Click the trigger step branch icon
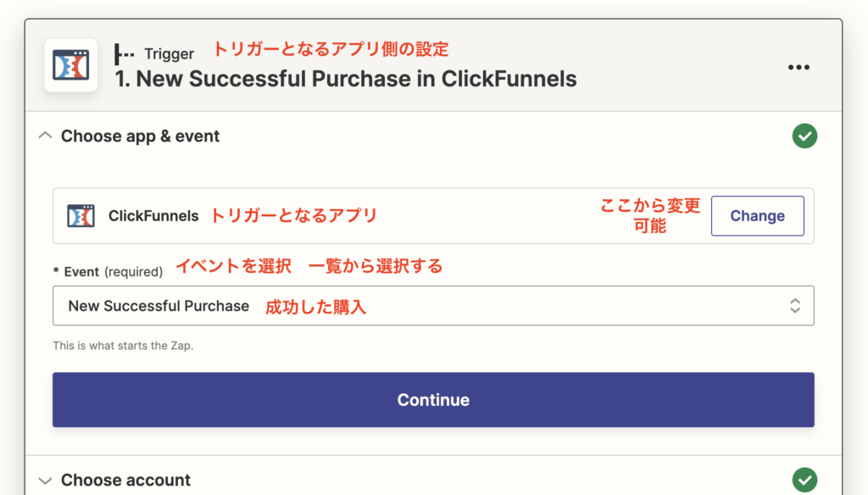Viewport: 868px width, 495px height. (124, 54)
